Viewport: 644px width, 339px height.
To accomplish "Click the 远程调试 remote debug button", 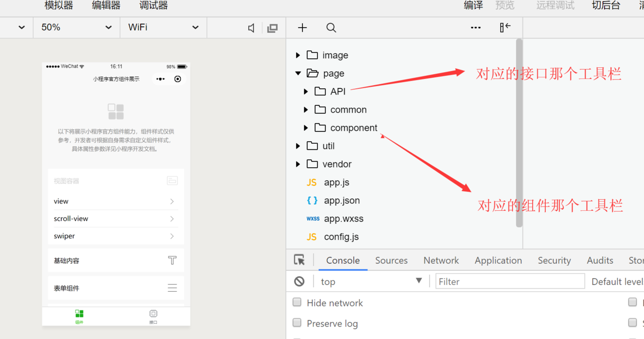I will [555, 6].
